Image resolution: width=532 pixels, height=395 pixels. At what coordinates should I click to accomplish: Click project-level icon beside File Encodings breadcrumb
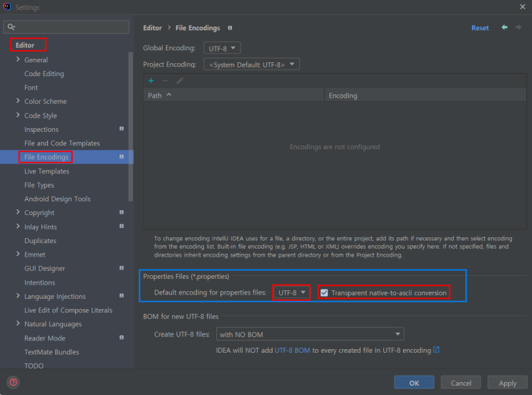230,28
